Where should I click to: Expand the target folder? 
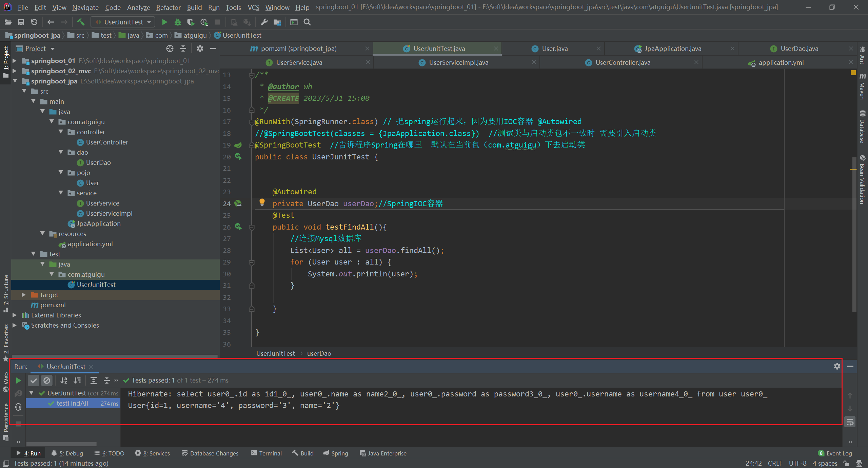click(24, 295)
